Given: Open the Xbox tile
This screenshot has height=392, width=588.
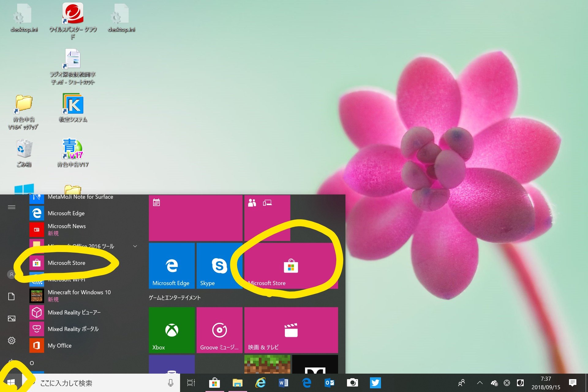Looking at the screenshot, I should (x=171, y=330).
